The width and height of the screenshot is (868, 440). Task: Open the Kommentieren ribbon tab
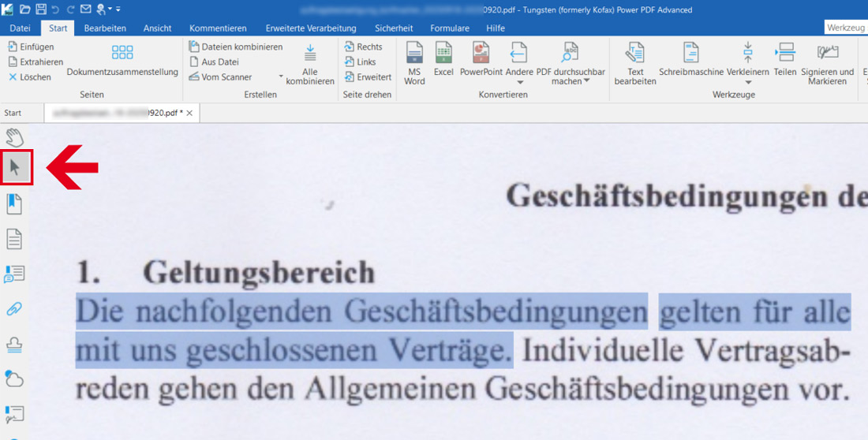point(218,28)
